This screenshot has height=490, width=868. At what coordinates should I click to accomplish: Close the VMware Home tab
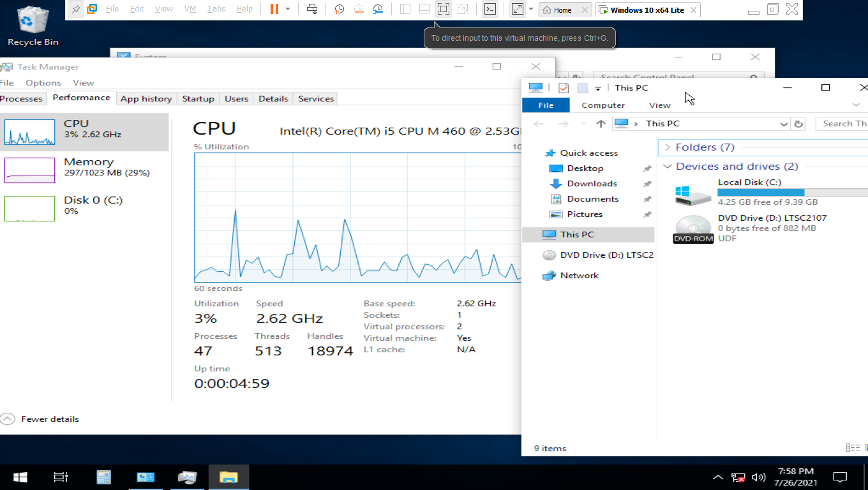pyautogui.click(x=584, y=10)
